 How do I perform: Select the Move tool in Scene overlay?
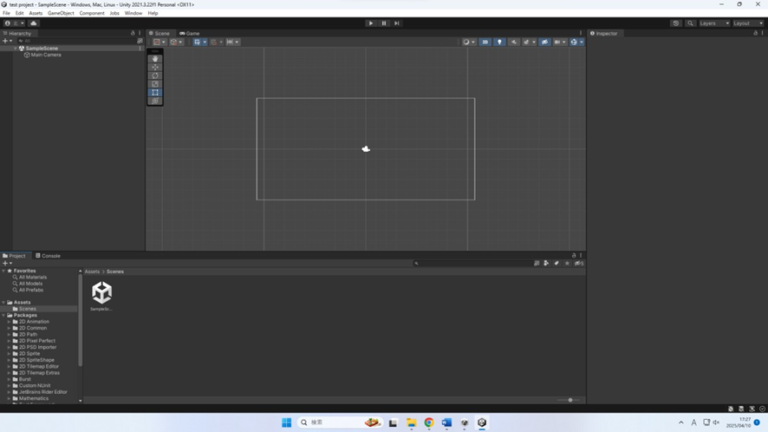point(155,67)
